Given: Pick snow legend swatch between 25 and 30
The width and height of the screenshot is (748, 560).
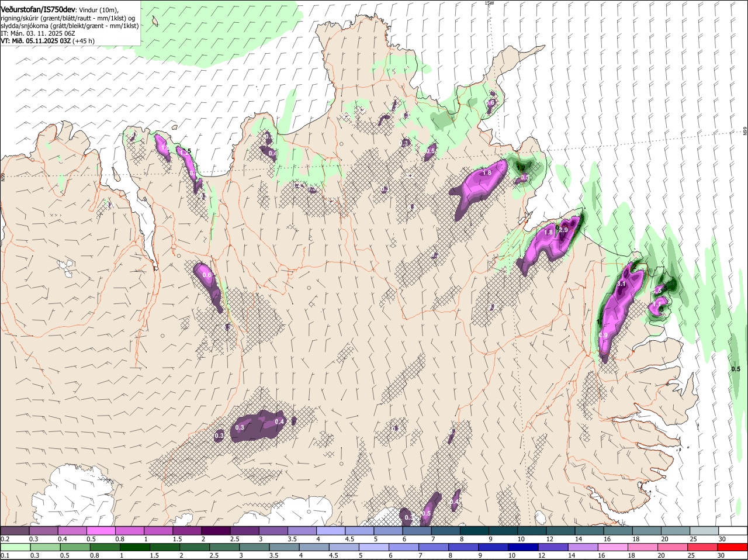Looking at the screenshot, I should coord(704,530).
